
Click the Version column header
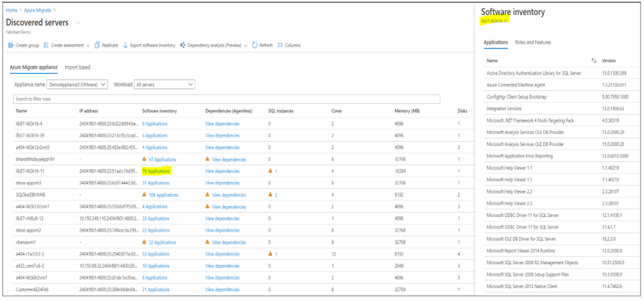coord(609,60)
